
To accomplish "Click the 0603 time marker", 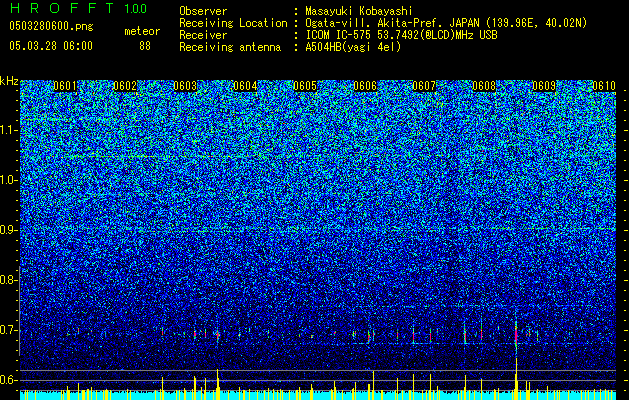I will (x=185, y=86).
